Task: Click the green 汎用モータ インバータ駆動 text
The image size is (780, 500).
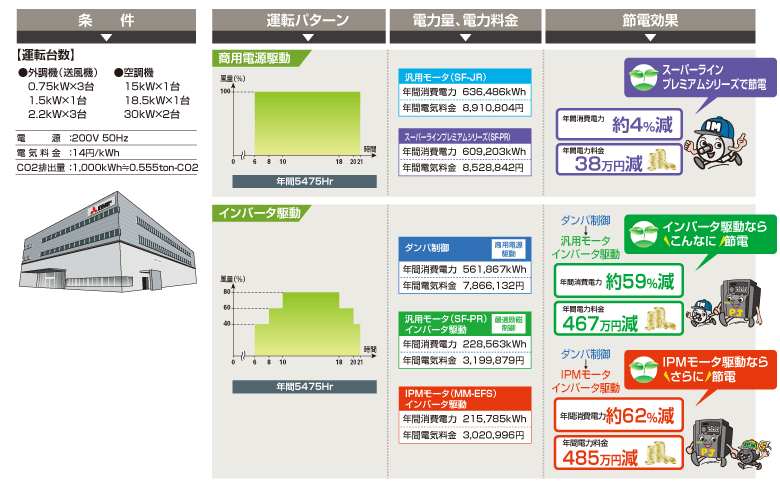Action: point(585,247)
